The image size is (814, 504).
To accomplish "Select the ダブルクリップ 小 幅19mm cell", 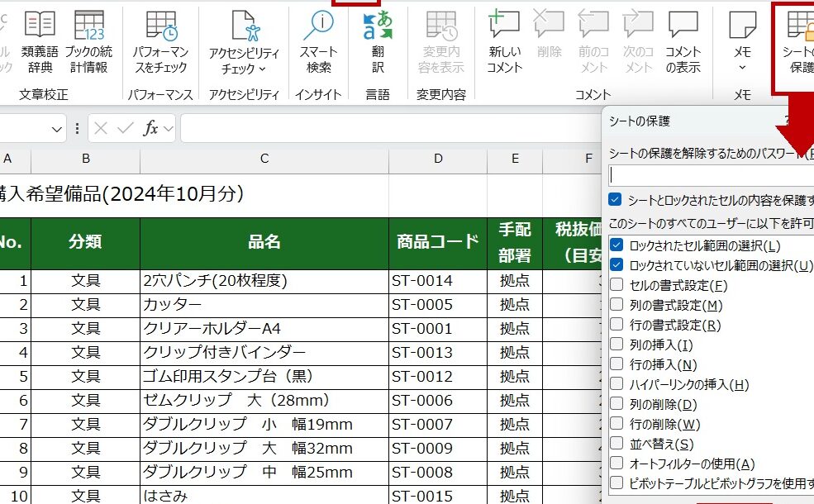I will tap(264, 425).
